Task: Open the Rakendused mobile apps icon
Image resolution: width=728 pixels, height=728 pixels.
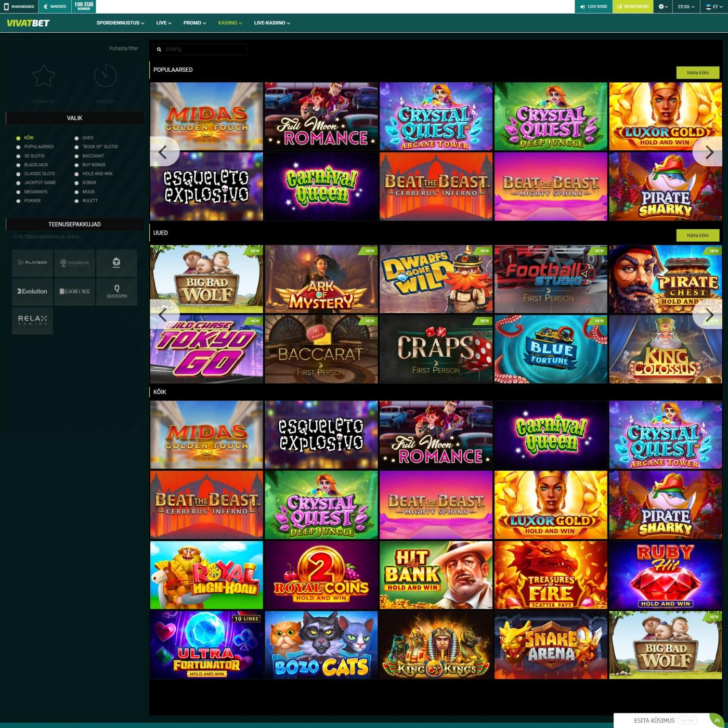Action: (19, 7)
